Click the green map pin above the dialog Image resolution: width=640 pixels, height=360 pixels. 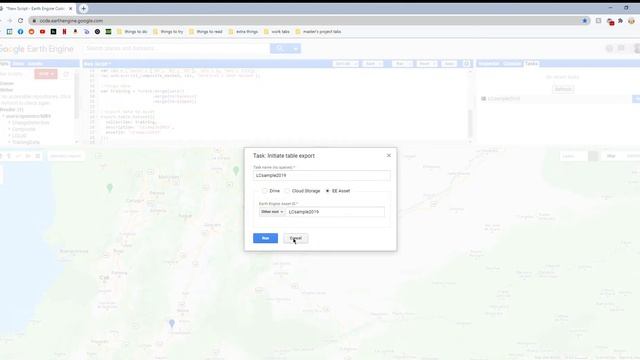pyautogui.click(x=236, y=170)
